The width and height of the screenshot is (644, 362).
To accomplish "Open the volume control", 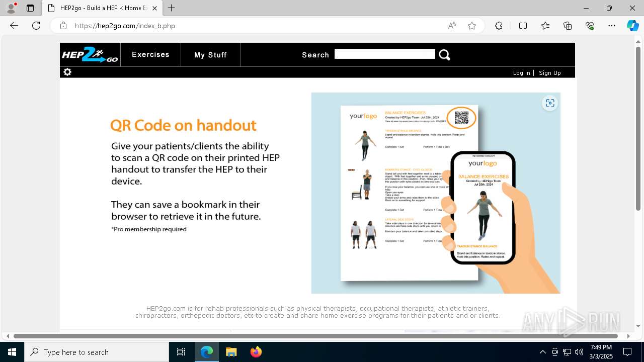I will pyautogui.click(x=579, y=352).
